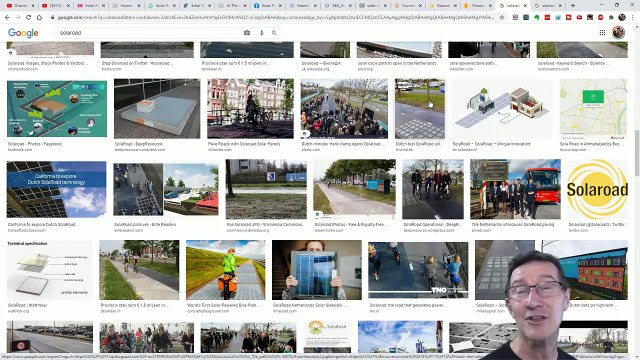
Task: Open the Google account avatar on the page
Action: point(618,33)
